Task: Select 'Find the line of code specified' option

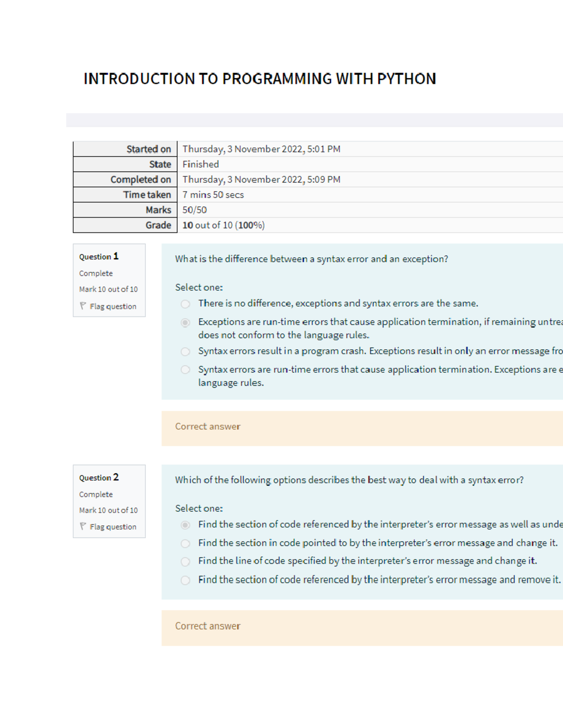Action: tap(185, 562)
